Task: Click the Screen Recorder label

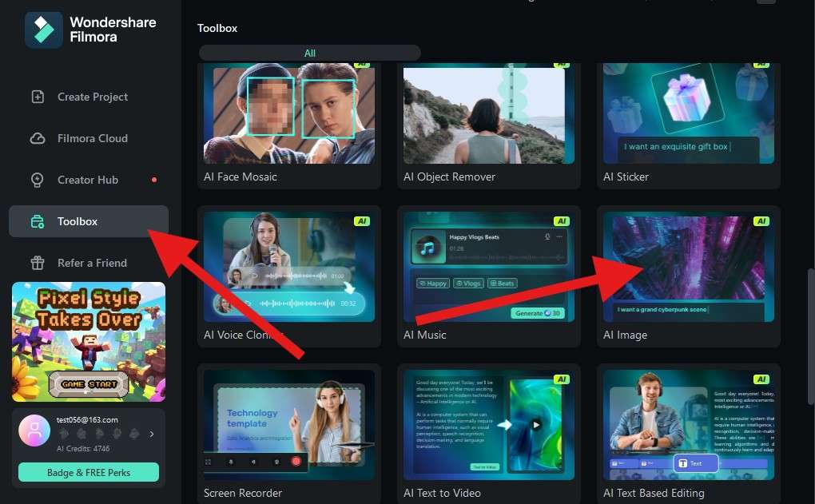Action: pos(243,493)
